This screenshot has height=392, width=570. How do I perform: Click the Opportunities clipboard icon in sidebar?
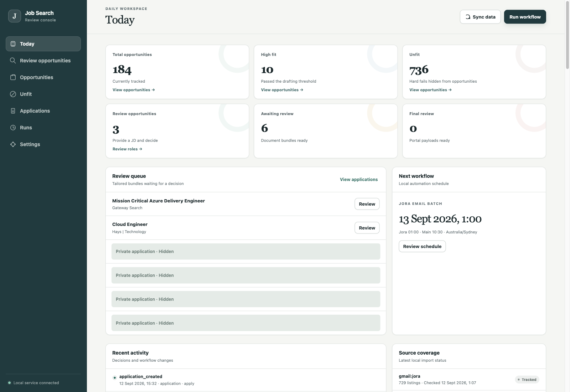[13, 77]
